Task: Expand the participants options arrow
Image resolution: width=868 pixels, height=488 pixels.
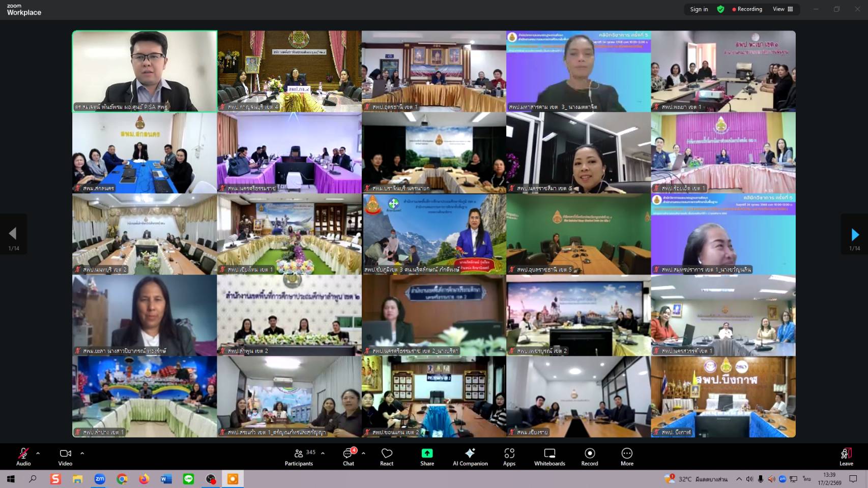Action: pyautogui.click(x=323, y=453)
